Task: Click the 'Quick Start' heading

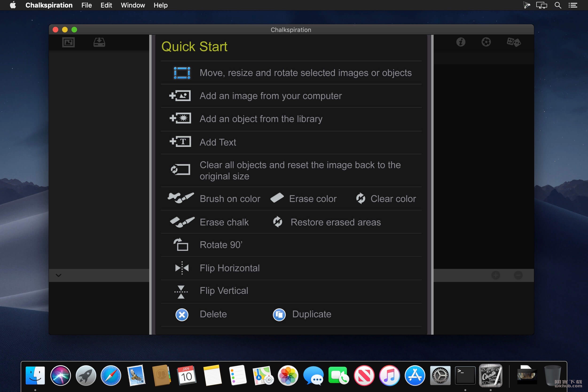Action: pyautogui.click(x=194, y=47)
